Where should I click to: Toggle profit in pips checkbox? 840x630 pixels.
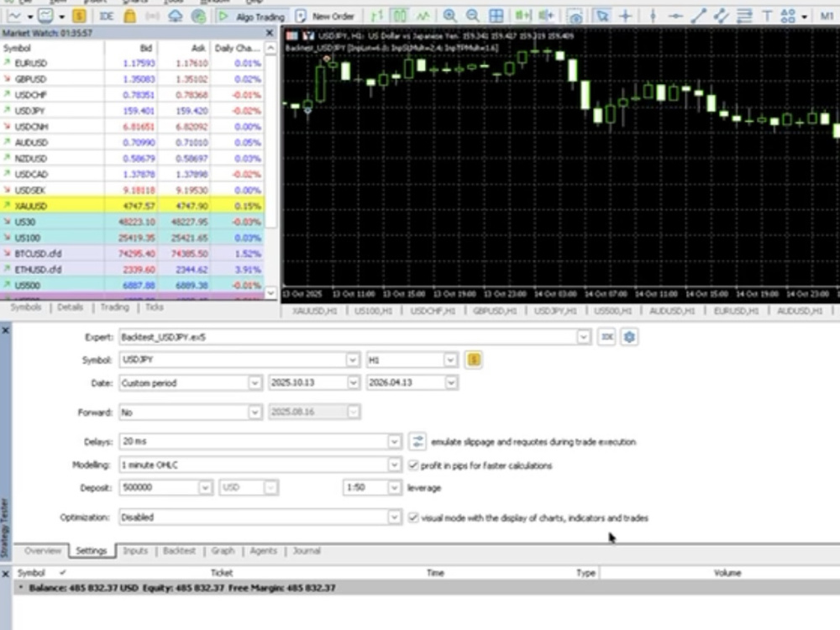tap(413, 465)
